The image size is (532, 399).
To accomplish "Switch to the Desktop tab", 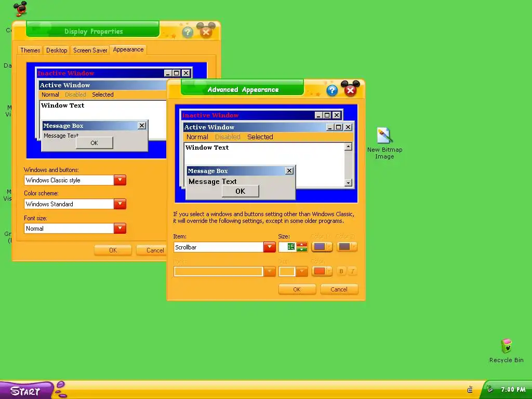I will [57, 50].
